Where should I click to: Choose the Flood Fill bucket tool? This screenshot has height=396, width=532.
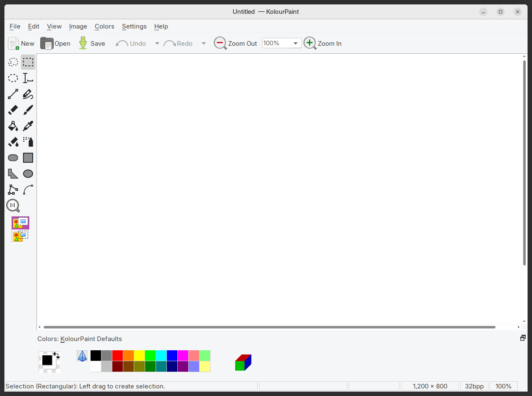pos(13,126)
